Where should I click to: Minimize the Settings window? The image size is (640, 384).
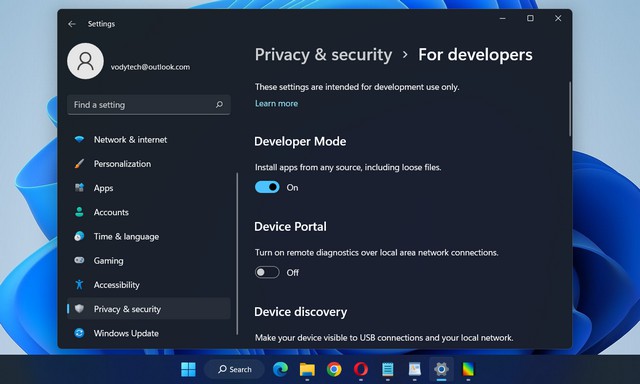click(x=502, y=18)
